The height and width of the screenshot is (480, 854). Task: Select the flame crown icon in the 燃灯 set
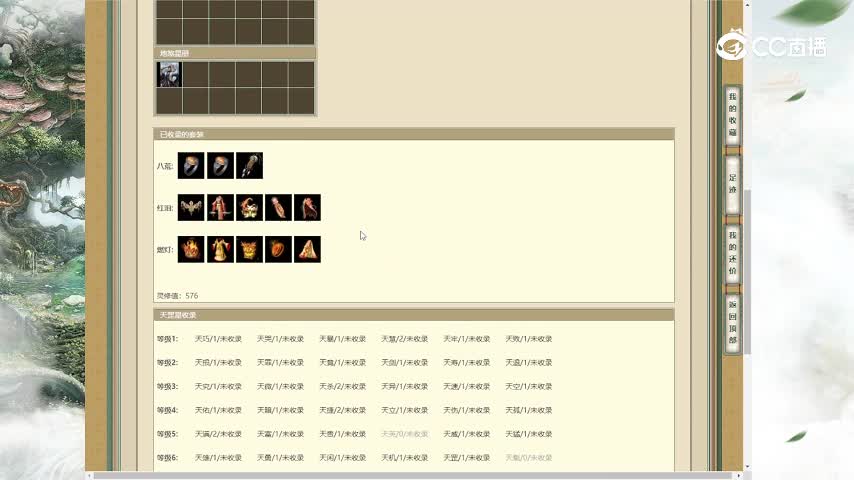pos(191,250)
